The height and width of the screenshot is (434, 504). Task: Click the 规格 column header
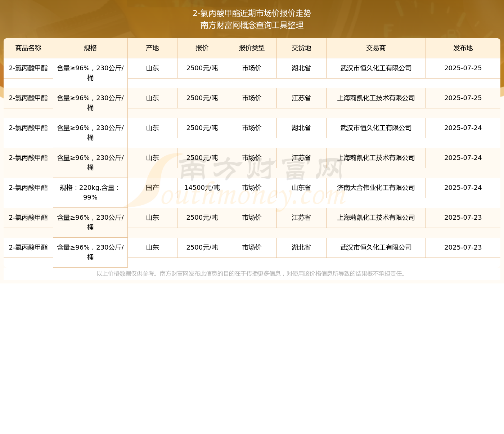90,48
